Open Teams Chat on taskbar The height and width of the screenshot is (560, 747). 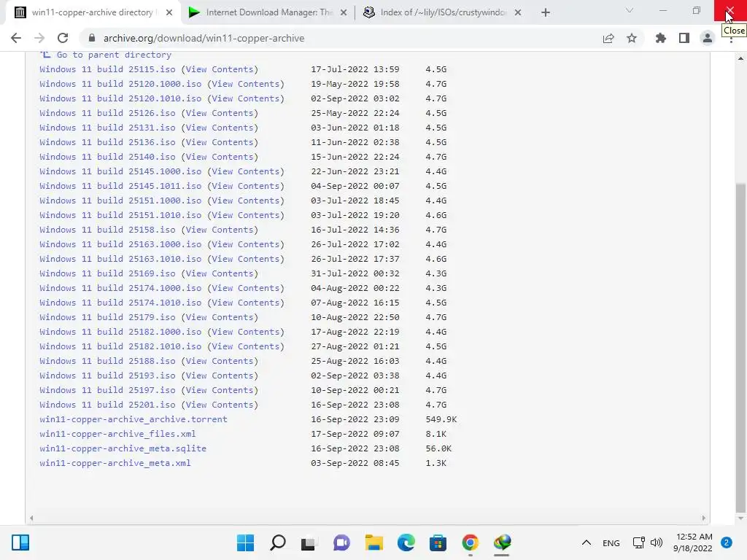tap(341, 542)
